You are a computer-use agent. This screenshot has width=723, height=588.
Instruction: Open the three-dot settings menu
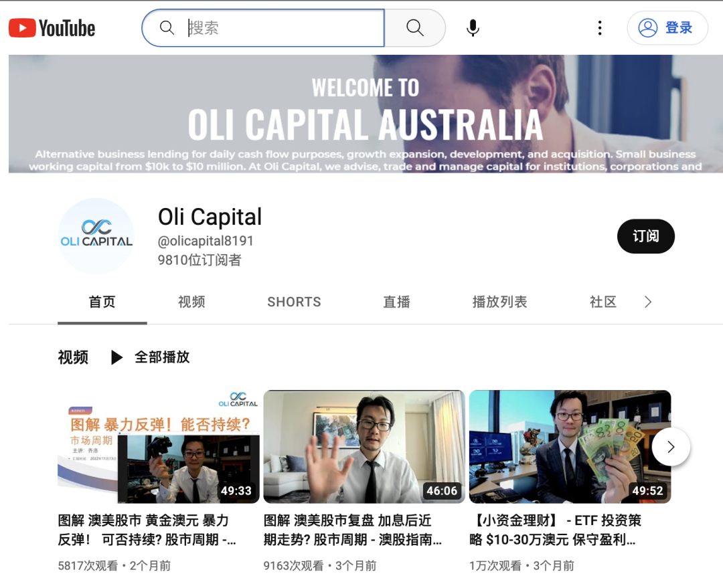[599, 28]
